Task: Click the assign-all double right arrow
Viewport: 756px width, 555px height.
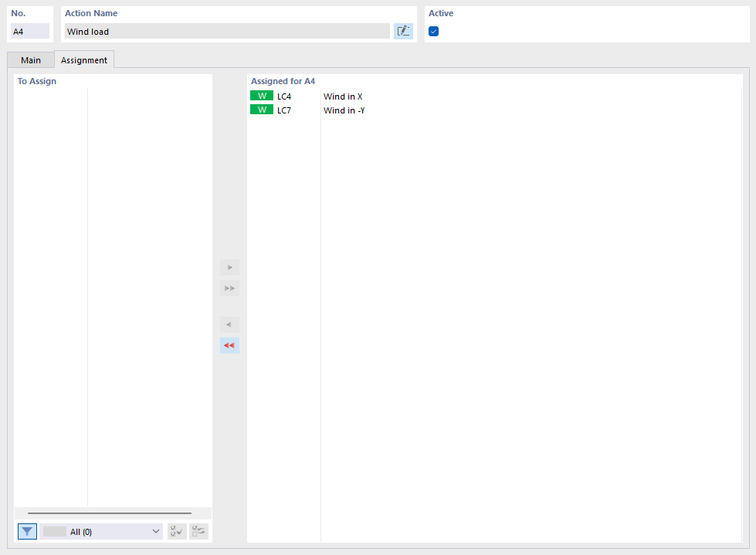Action: point(229,288)
